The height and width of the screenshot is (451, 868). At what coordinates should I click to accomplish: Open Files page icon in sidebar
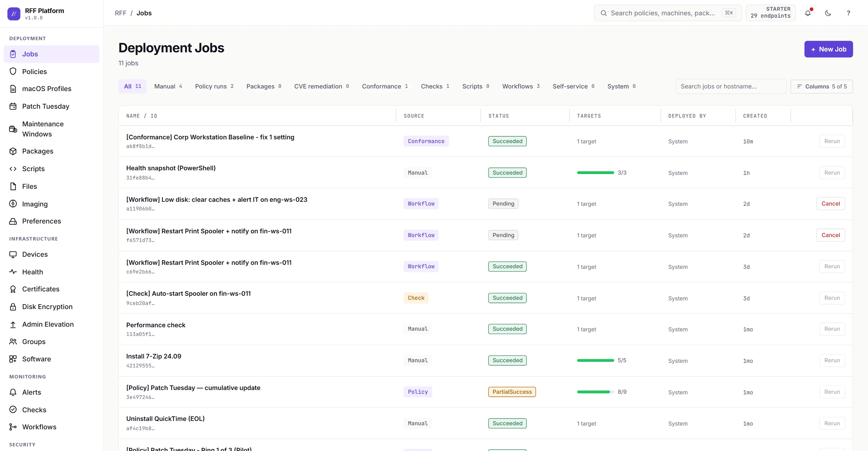[x=13, y=186]
